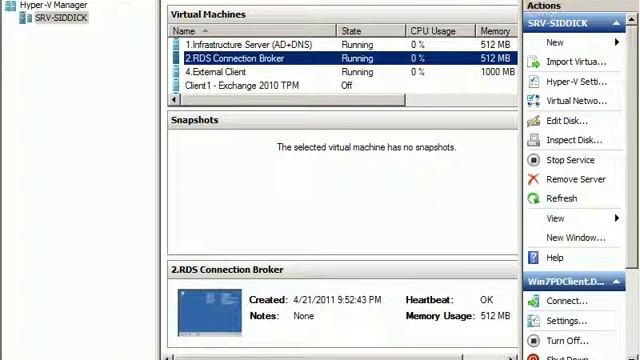
Task: Click the Heartbeat OK value
Action: tap(486, 300)
